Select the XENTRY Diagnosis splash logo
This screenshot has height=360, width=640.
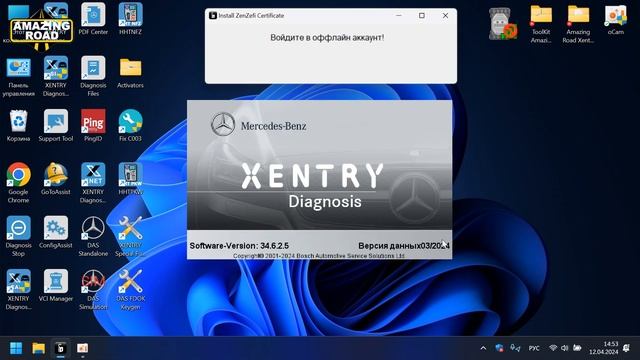(312, 185)
